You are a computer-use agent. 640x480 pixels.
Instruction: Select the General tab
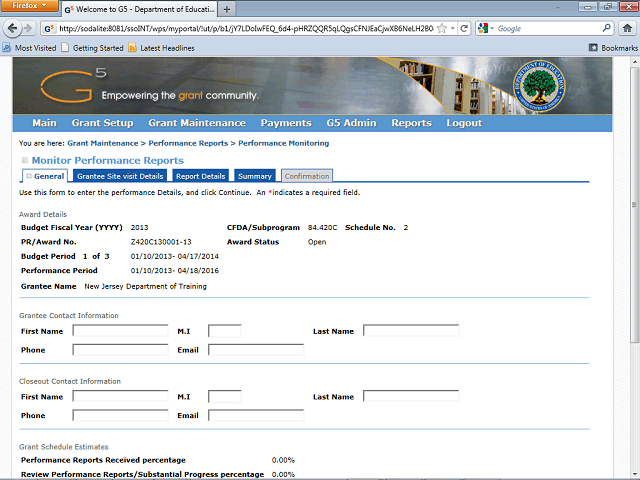(45, 176)
